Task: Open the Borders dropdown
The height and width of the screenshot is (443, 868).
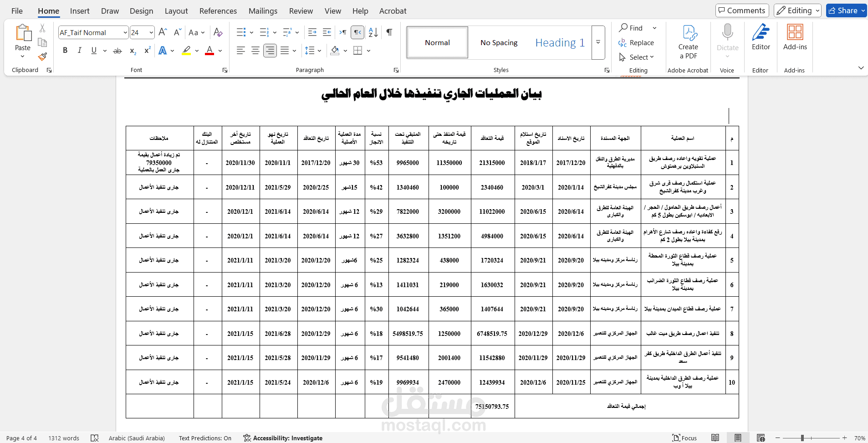Action: pyautogui.click(x=368, y=51)
